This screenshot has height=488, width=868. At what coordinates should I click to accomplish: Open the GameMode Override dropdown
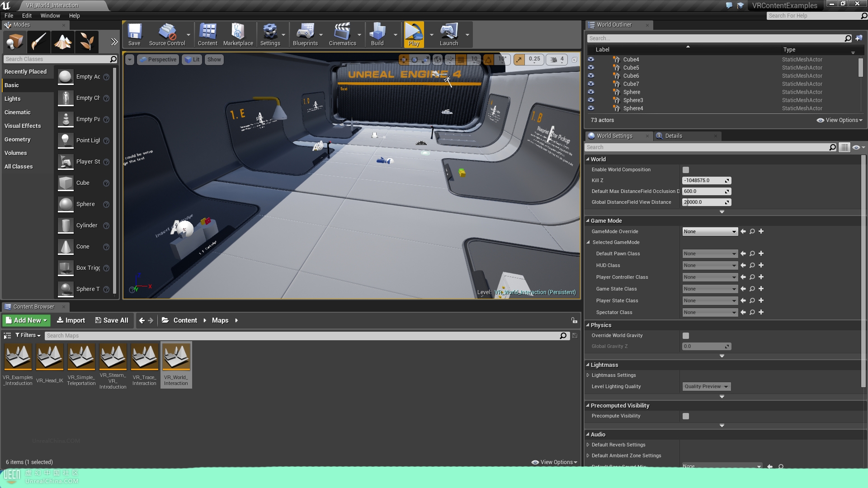coord(710,231)
